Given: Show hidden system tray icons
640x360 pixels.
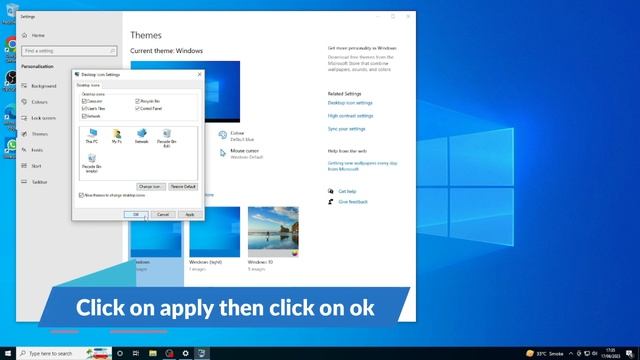Looking at the screenshot, I should (571, 353).
